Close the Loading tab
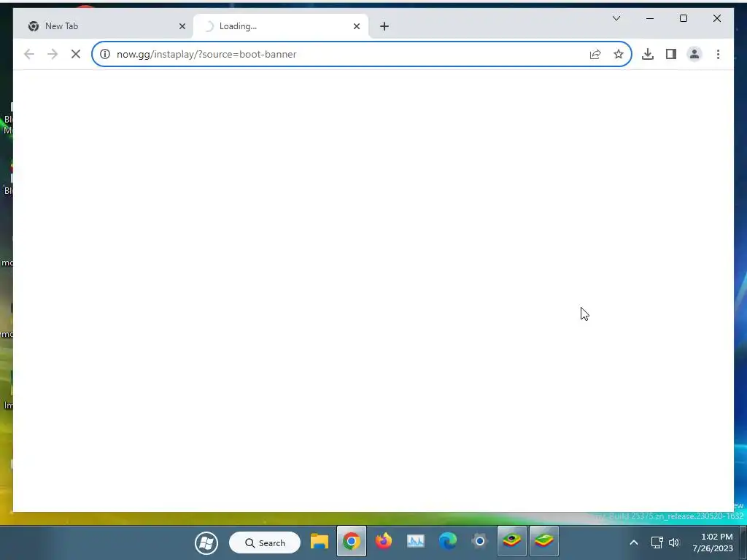Viewport: 747px width, 560px height. (356, 26)
